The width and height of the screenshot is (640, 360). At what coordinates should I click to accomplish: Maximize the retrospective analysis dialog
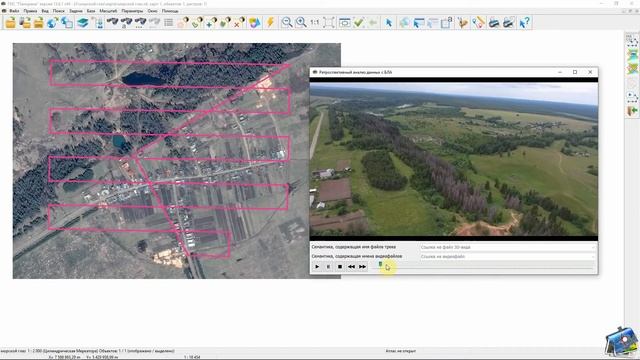575,72
